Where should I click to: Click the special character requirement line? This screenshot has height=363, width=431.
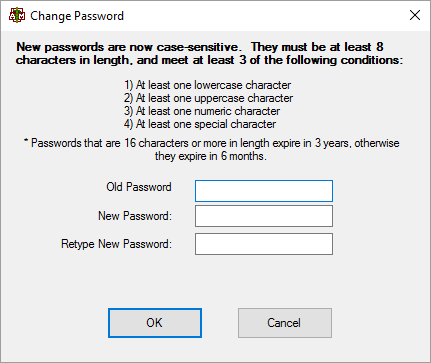[x=200, y=124]
